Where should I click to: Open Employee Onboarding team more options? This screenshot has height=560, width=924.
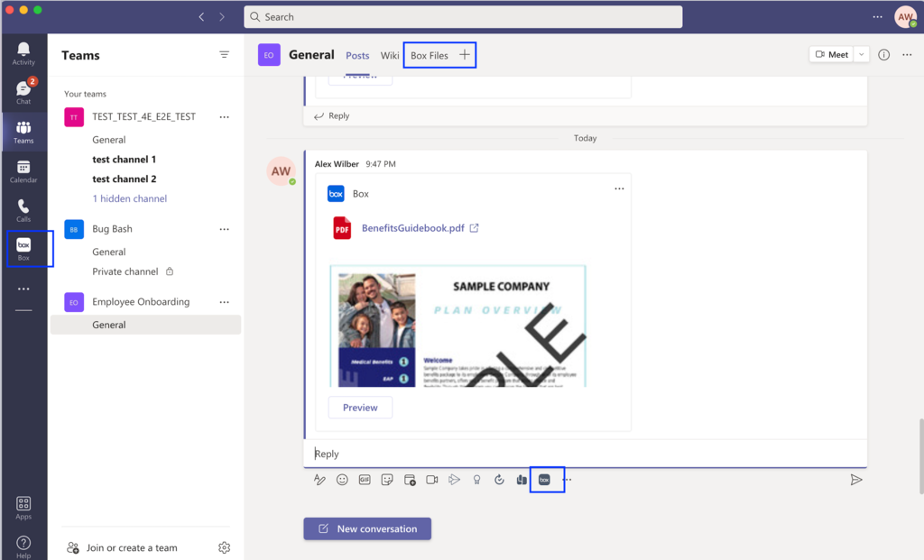[x=224, y=302]
